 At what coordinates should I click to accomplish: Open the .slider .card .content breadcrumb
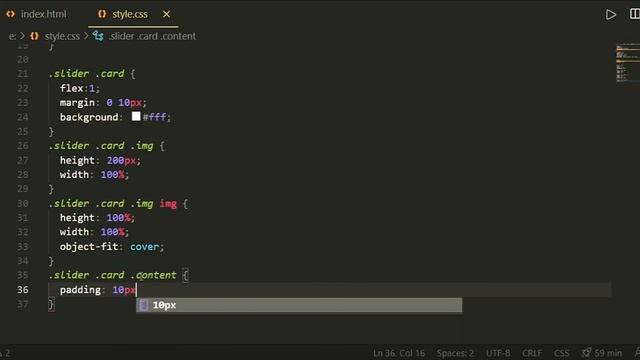(x=152, y=36)
